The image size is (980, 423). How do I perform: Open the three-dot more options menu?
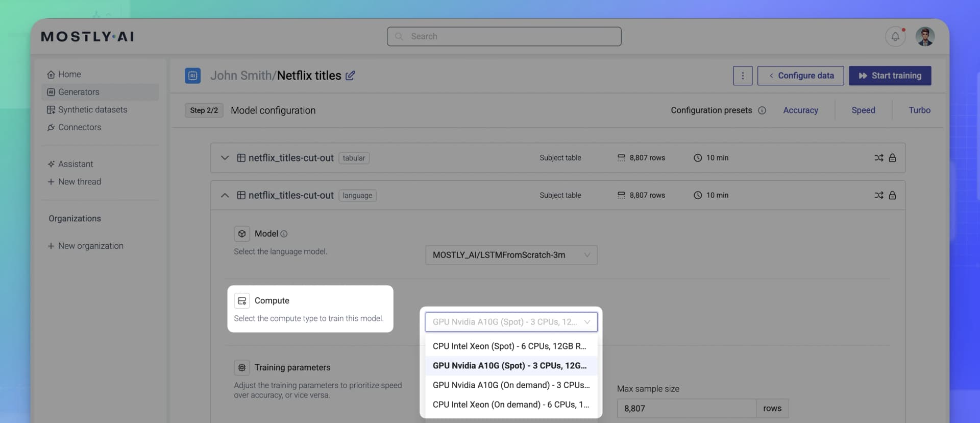743,76
